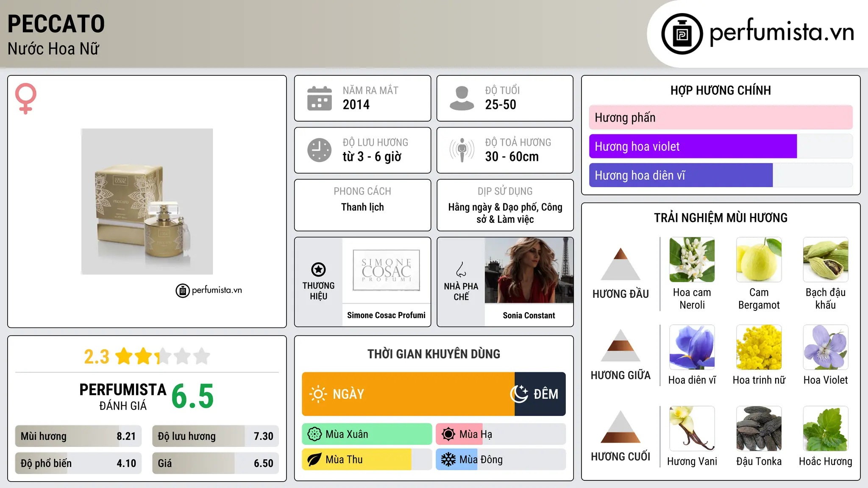This screenshot has width=868, height=488.
Task: Select the Hoắc Hương note image
Action: pos(826,429)
